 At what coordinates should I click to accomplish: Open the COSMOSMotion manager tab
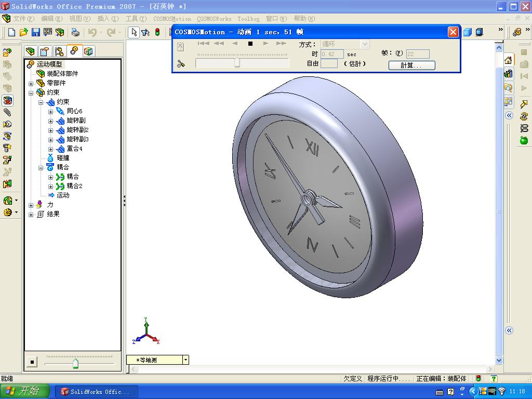tap(74, 51)
